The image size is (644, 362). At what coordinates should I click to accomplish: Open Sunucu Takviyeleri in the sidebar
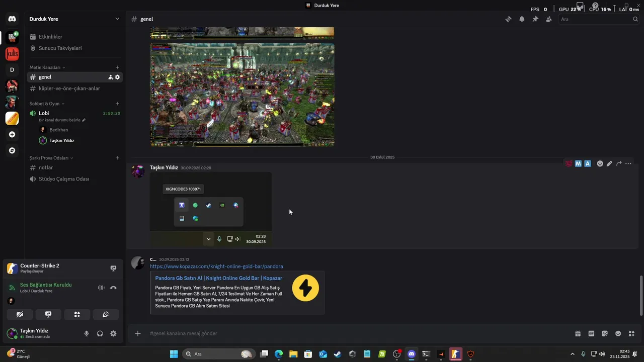click(x=74, y=48)
